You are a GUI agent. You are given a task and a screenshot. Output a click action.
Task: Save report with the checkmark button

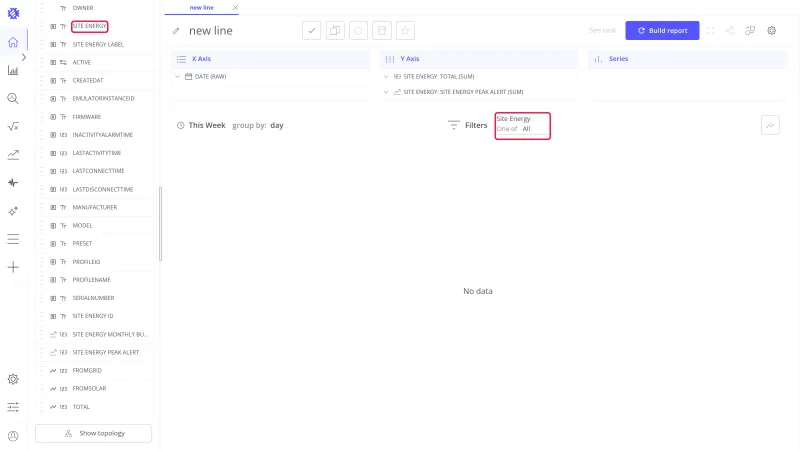[311, 31]
